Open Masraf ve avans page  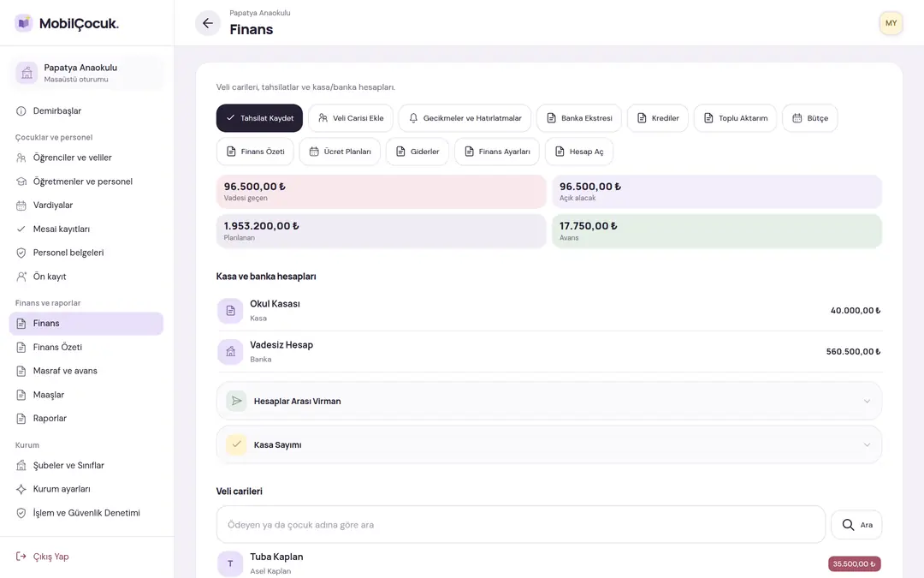86,371
